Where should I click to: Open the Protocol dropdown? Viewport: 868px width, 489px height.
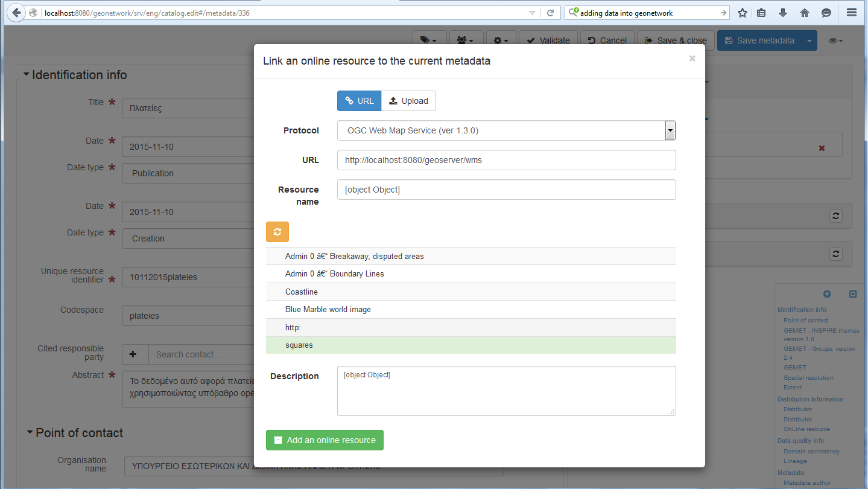pos(506,130)
